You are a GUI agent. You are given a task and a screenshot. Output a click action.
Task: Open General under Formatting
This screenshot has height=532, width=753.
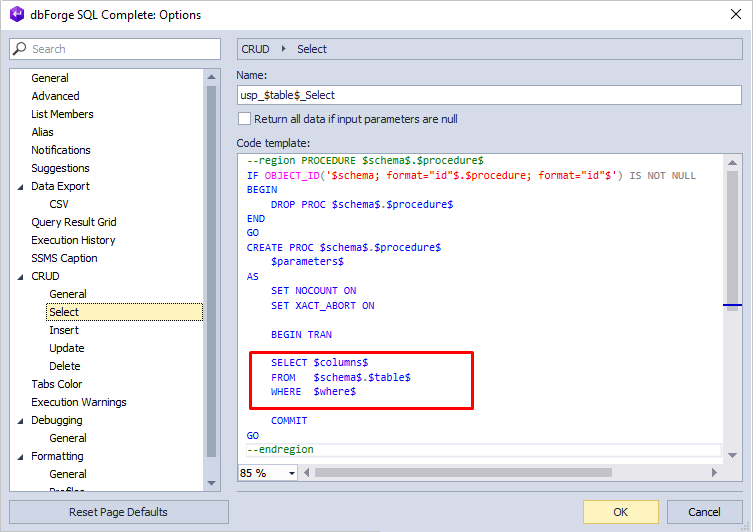(68, 474)
